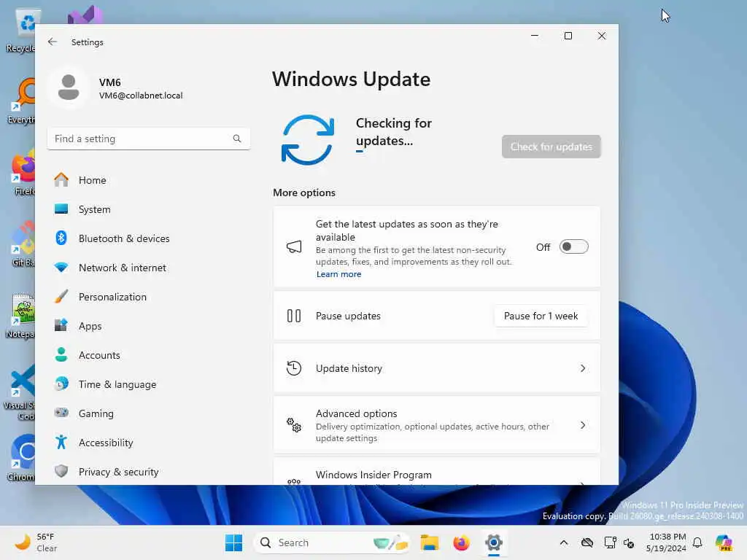747x560 pixels.
Task: Click the Gaming controller icon
Action: click(x=61, y=413)
